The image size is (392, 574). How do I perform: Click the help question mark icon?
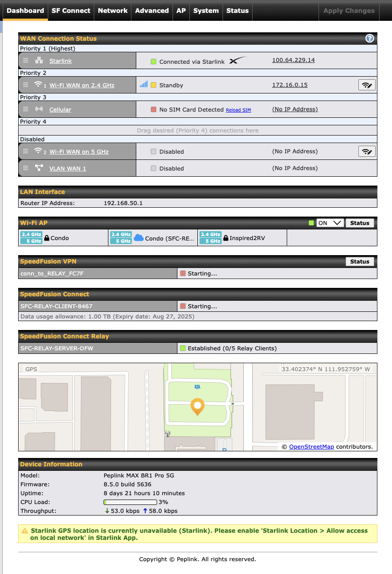tap(370, 39)
